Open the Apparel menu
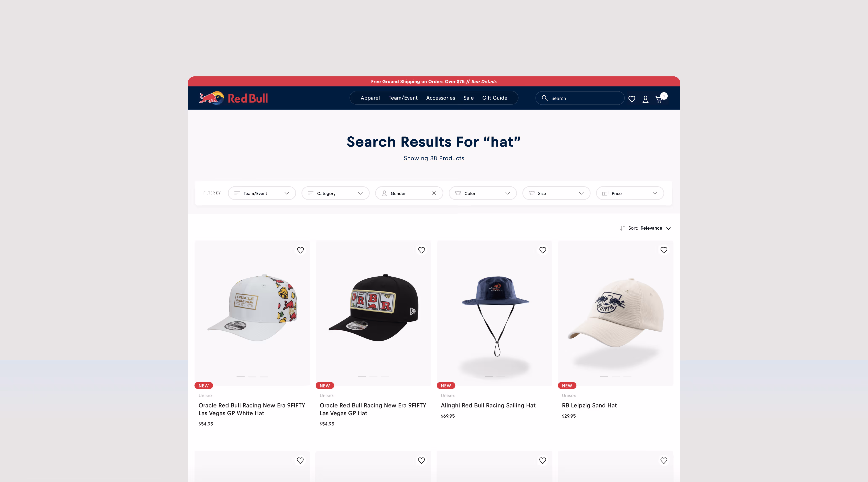Viewport: 868px width, 482px height. [x=370, y=98]
